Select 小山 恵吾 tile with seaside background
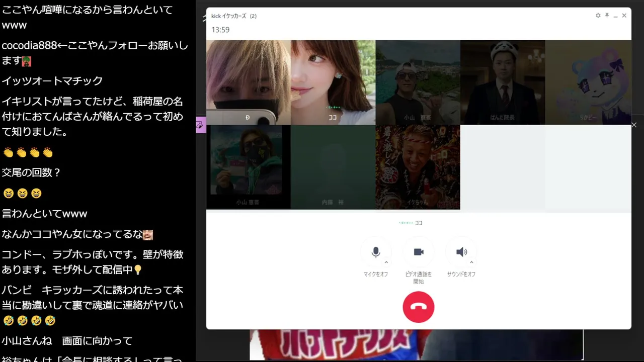The width and height of the screenshot is (644, 362). [418, 82]
